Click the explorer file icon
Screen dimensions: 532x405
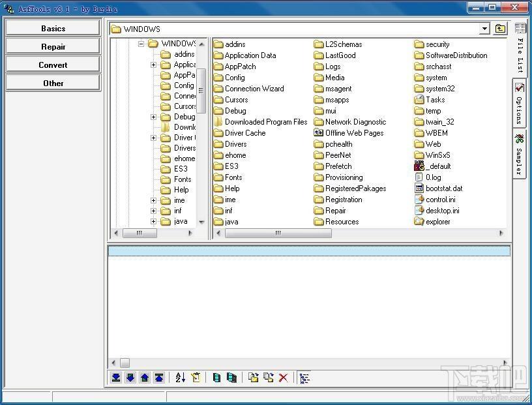[x=419, y=222]
